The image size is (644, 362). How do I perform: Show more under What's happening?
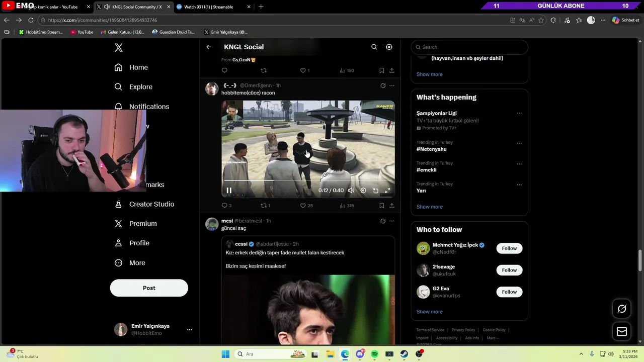click(429, 207)
